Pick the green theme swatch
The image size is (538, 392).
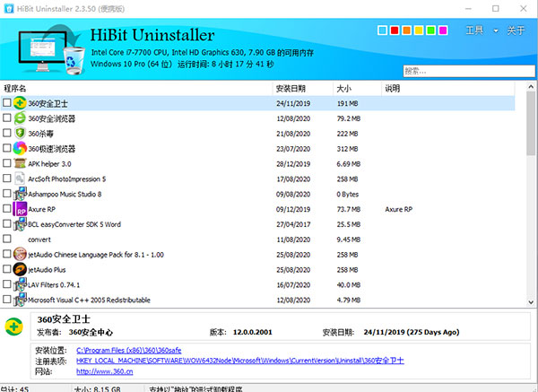(x=431, y=30)
